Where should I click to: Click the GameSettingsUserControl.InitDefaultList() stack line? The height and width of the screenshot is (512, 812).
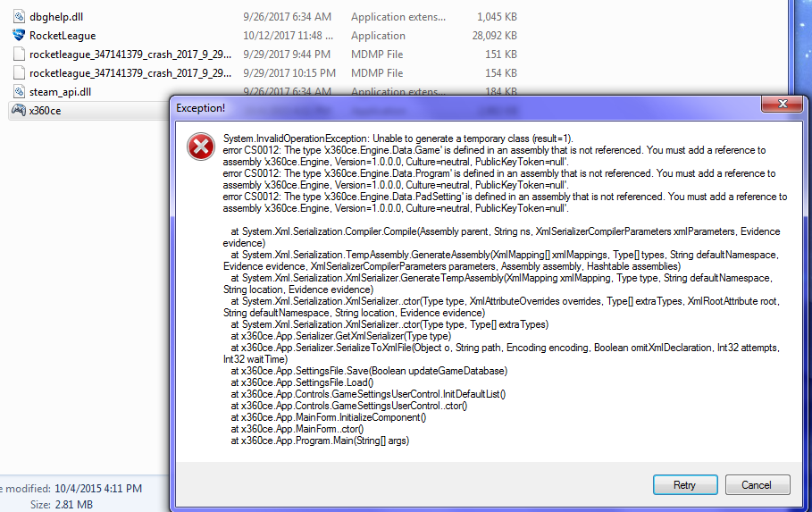coord(369,394)
